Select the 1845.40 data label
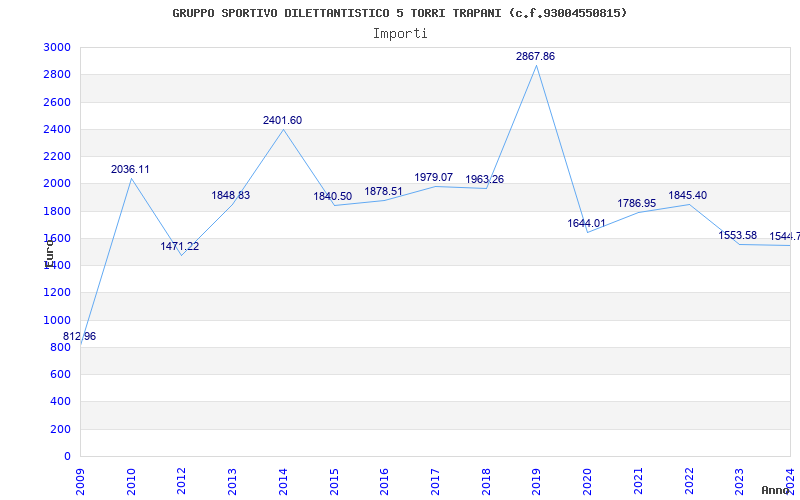Viewport: 800px width, 500px height. 688,195
